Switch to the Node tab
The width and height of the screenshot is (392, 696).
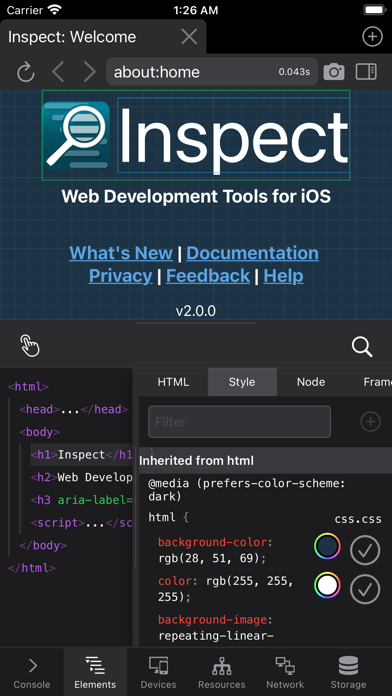pos(311,382)
